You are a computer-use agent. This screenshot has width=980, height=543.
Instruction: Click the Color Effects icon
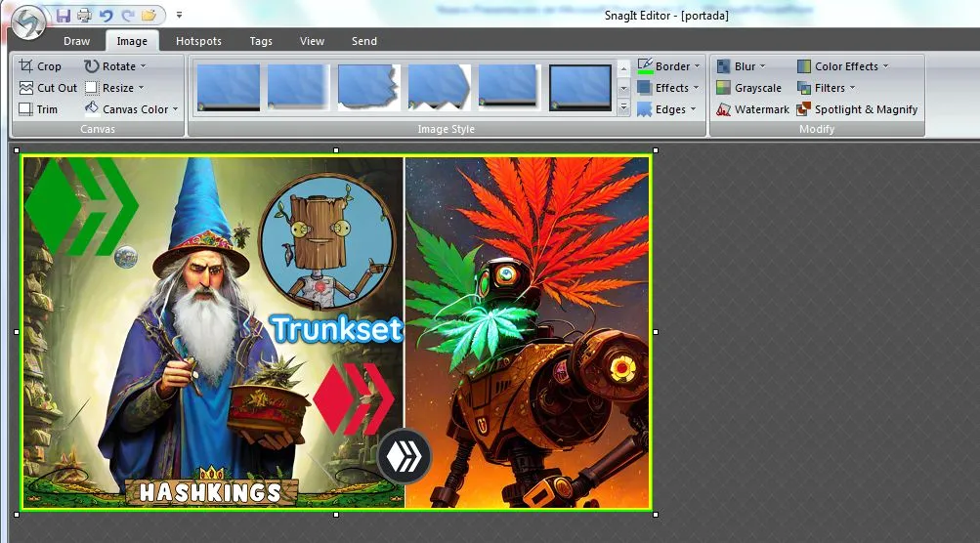pyautogui.click(x=804, y=66)
